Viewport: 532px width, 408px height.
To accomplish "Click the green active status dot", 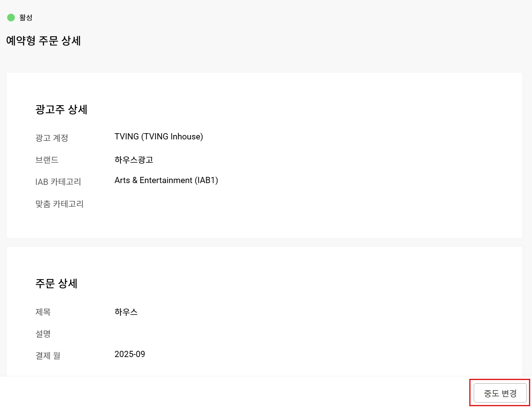I will pos(11,17).
